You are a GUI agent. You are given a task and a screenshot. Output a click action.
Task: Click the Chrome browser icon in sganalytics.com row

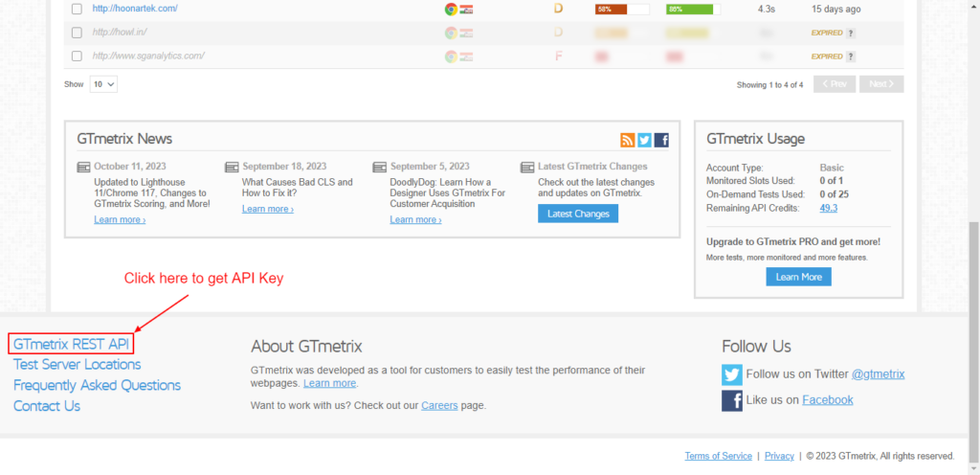[x=451, y=57]
